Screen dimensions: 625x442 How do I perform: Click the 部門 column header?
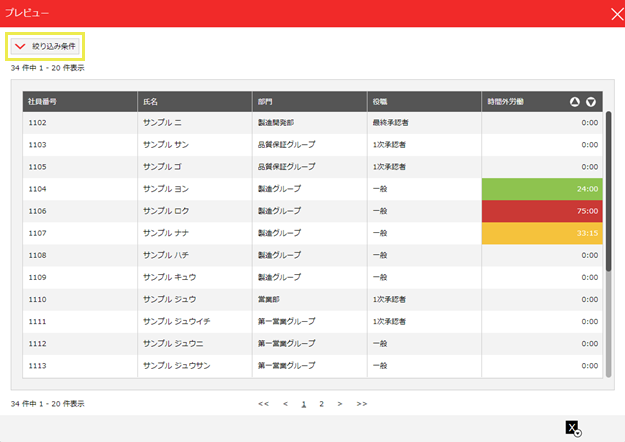[310, 102]
